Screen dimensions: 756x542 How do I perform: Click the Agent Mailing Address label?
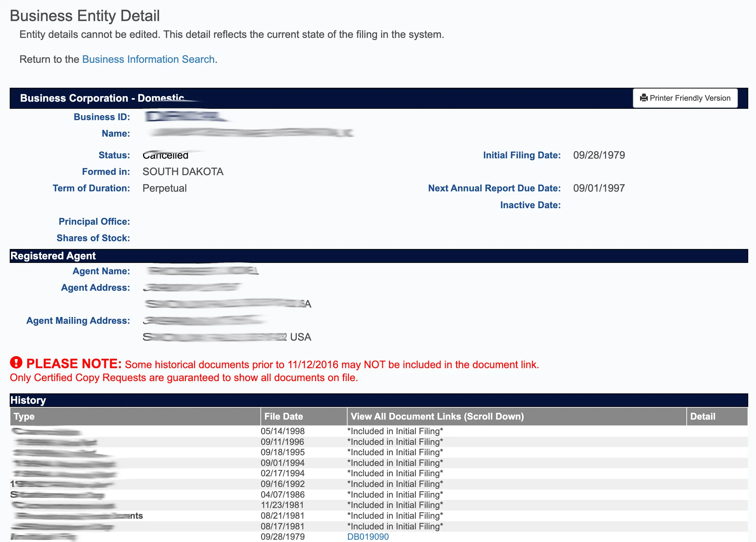point(78,321)
